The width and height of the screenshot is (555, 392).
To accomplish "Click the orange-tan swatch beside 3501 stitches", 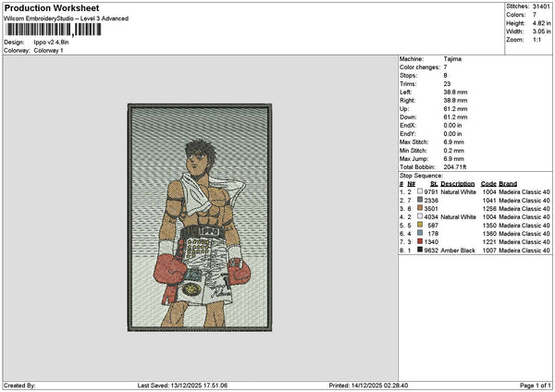I will [420, 208].
